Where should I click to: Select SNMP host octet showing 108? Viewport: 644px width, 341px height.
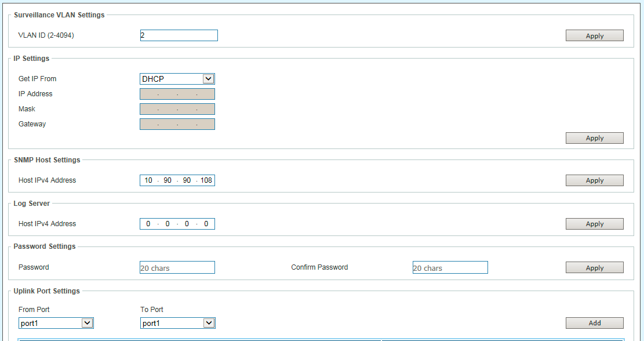(206, 180)
